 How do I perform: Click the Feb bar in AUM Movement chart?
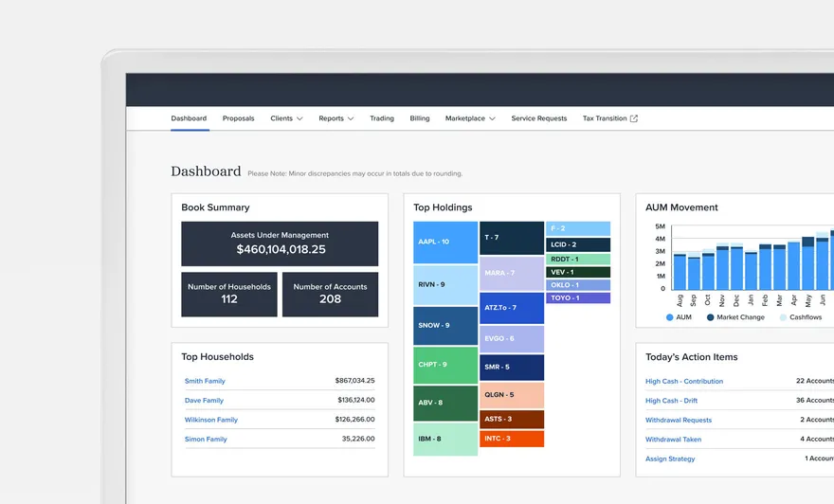tap(765, 267)
